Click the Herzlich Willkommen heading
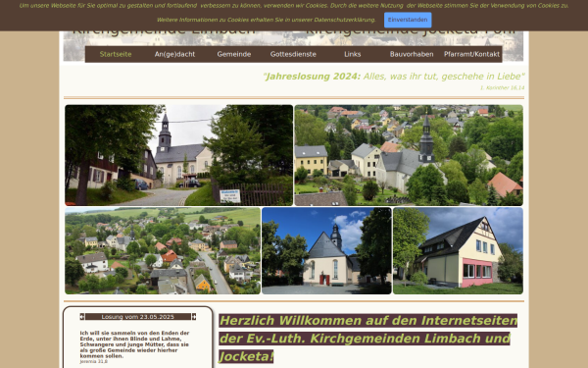This screenshot has width=588, height=368. pos(367,339)
